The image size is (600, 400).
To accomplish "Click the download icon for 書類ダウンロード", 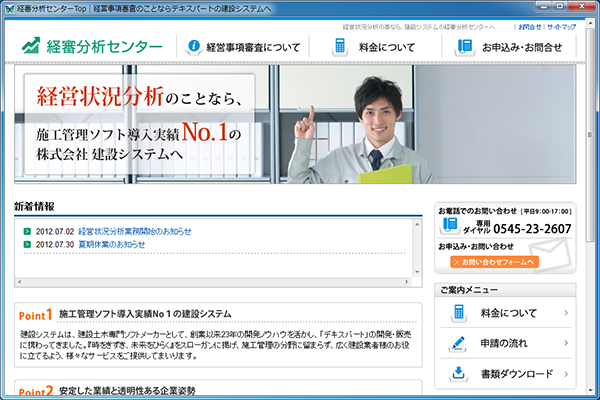I will [459, 373].
